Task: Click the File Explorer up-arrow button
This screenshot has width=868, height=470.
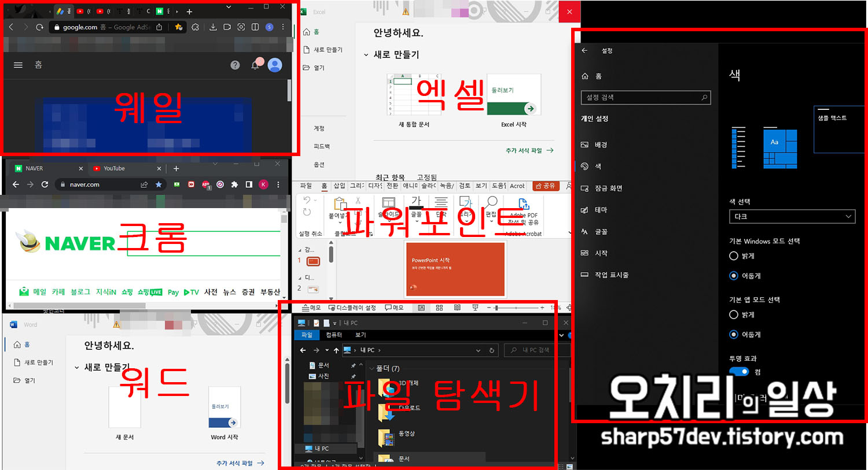Action: coord(336,350)
